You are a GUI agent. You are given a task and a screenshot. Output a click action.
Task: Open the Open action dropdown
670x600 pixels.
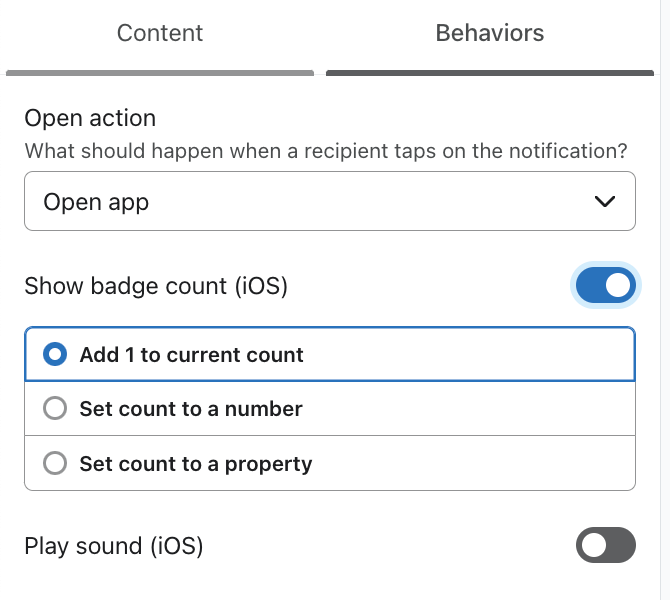[329, 202]
